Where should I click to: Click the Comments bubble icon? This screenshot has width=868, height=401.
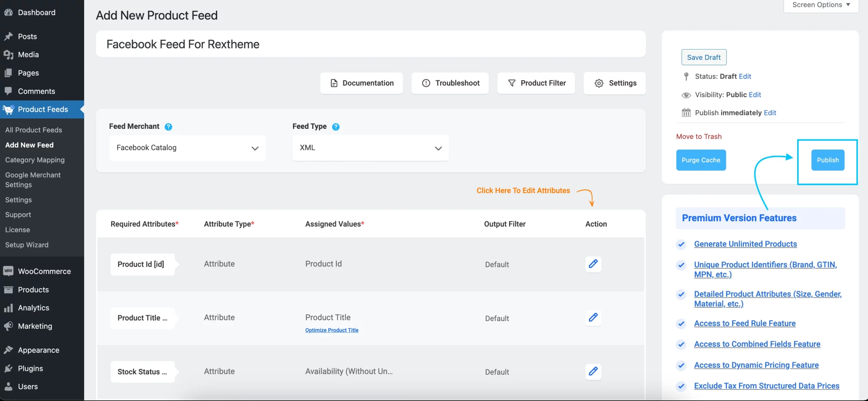[8, 91]
